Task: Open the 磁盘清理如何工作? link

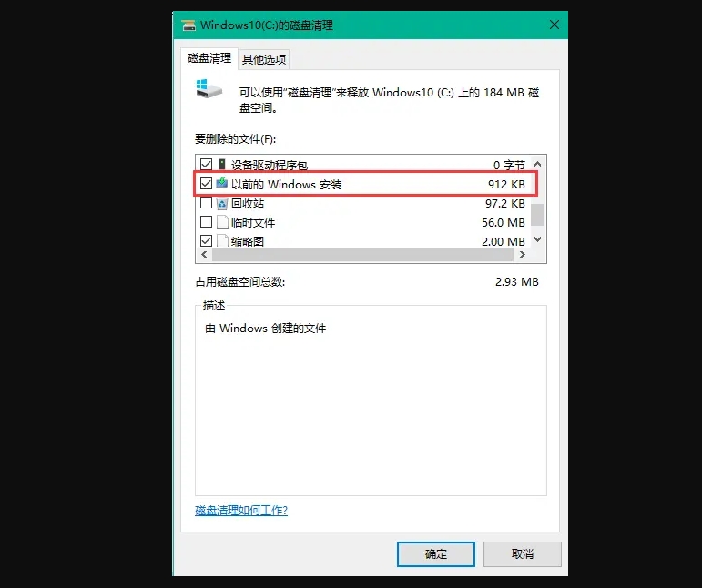Action: tap(241, 510)
